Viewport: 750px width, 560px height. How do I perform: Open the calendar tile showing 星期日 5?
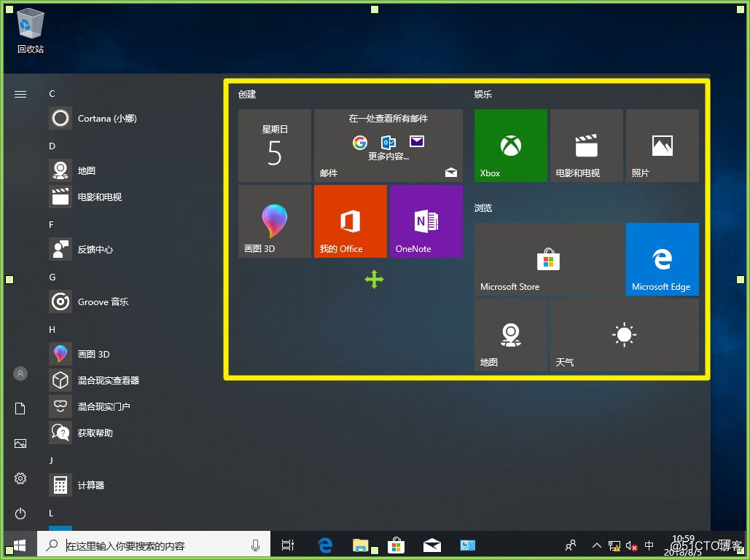click(x=275, y=145)
